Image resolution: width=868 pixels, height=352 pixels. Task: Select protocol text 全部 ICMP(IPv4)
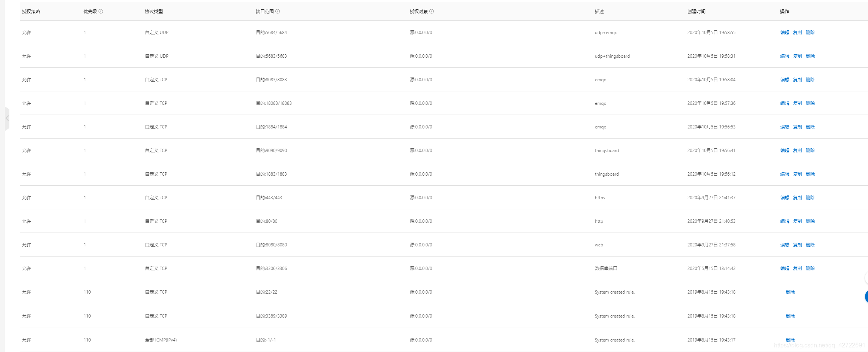coord(161,340)
